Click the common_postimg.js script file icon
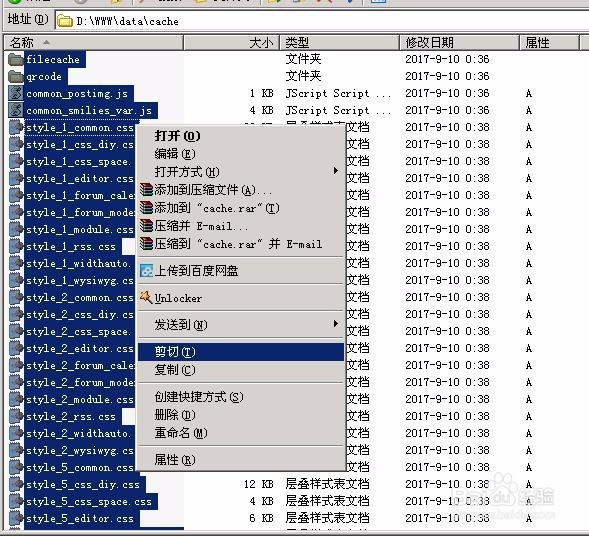Image resolution: width=589 pixels, height=536 pixels. click(x=16, y=93)
